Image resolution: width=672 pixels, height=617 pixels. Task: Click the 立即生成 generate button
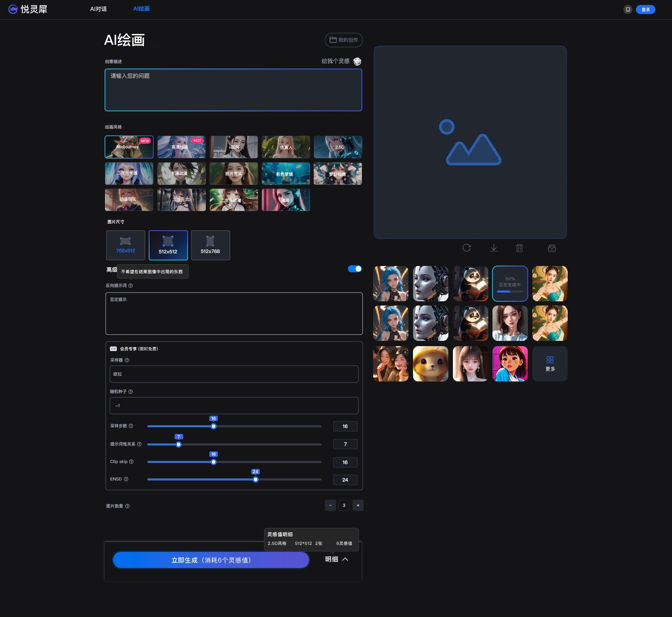pos(211,560)
